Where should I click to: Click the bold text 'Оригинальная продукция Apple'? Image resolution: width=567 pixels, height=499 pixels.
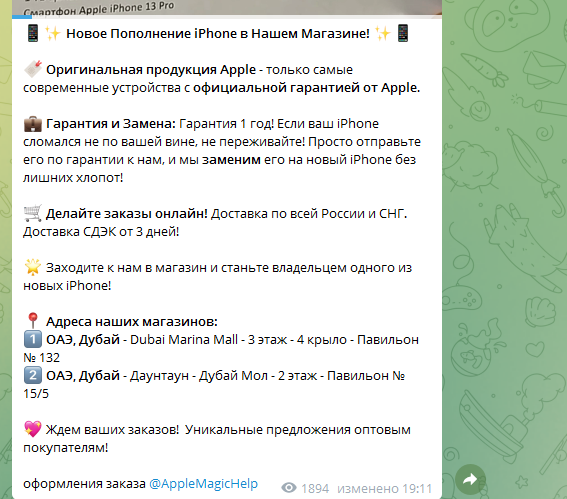coord(151,69)
